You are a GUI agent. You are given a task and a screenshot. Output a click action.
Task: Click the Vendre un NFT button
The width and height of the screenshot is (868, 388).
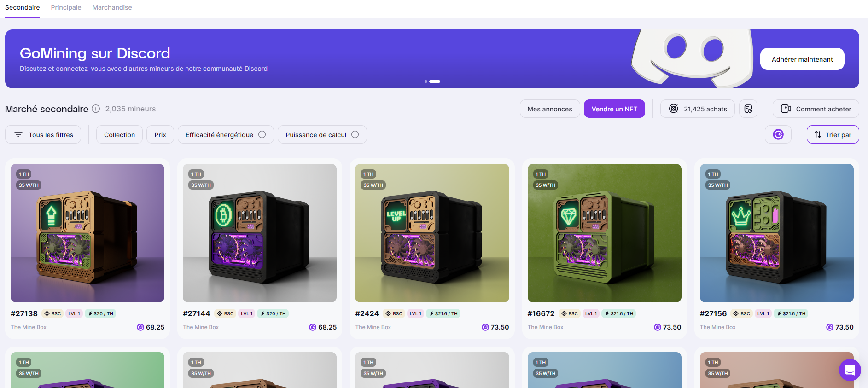(x=614, y=109)
